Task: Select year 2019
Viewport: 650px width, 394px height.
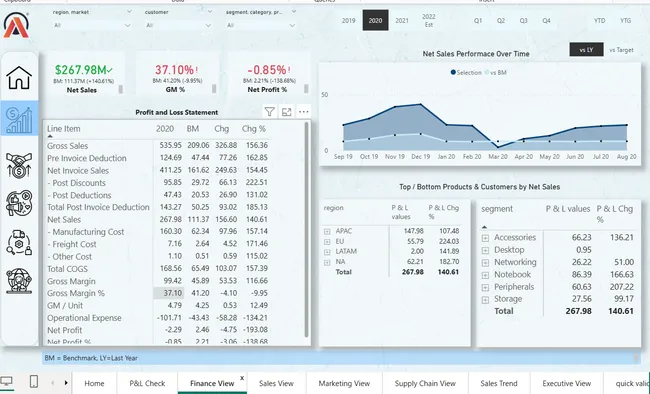Action: [x=349, y=20]
